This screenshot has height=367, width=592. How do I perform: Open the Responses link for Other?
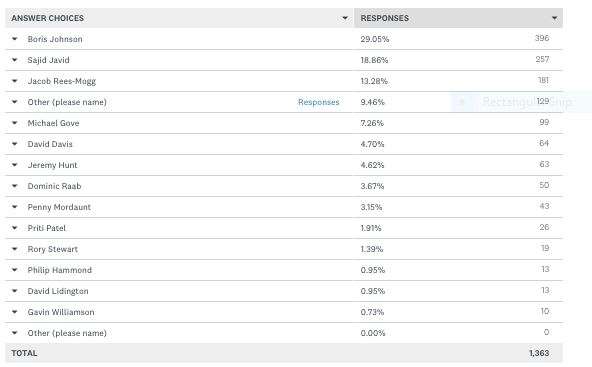pos(319,102)
